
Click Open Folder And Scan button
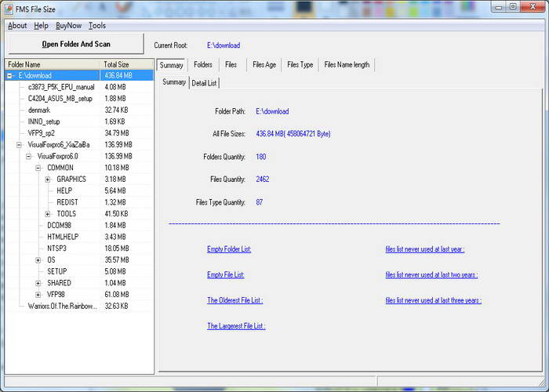(x=76, y=44)
